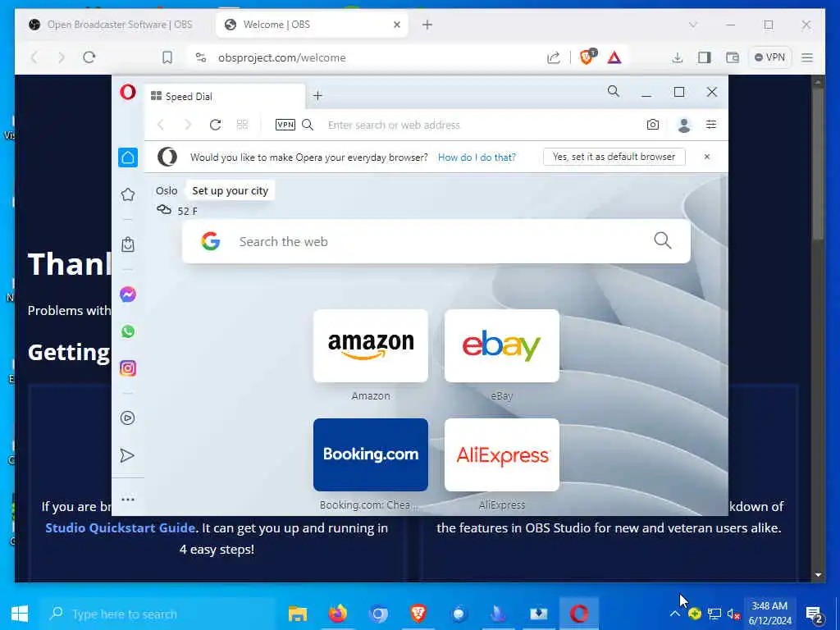840x630 pixels.
Task: Open File Explorer from the taskbar
Action: pos(297,614)
